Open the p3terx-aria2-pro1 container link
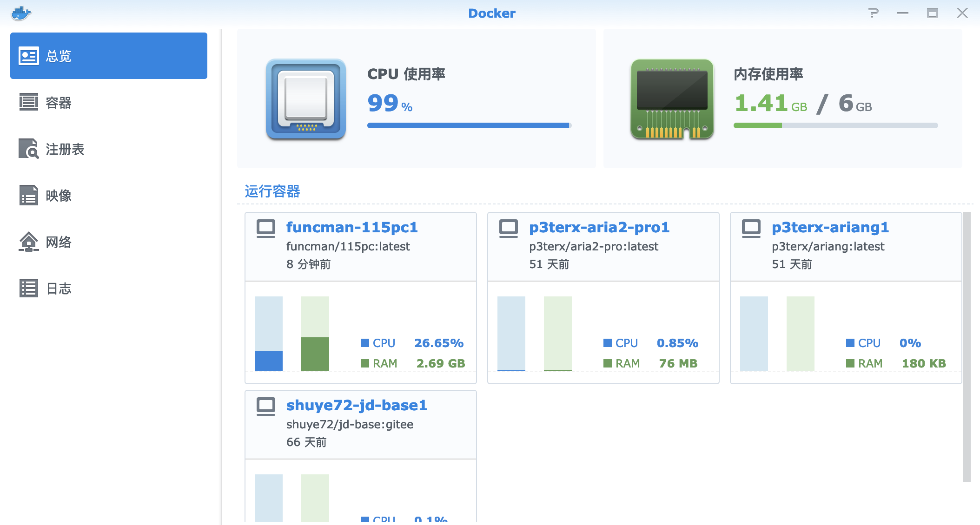 pos(599,227)
